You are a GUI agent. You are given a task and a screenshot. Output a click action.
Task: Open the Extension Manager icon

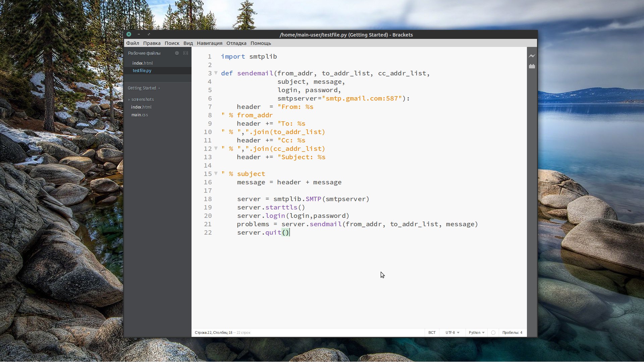pyautogui.click(x=532, y=66)
